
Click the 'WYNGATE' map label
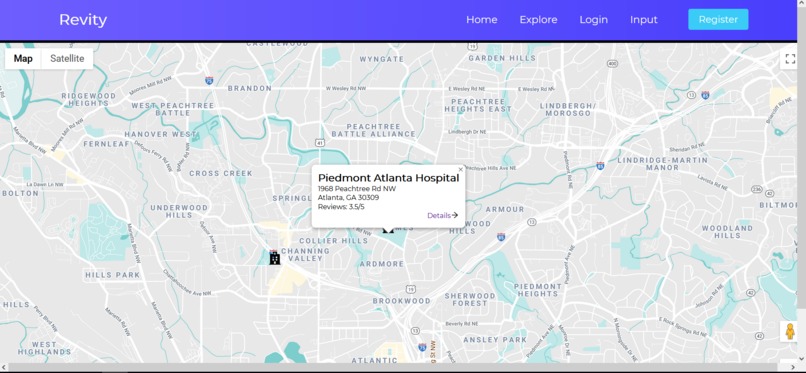point(382,59)
